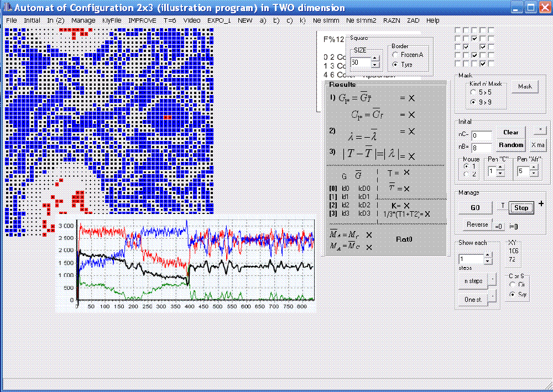Click minus button next to n steps
Screen dimensions: 553x392
493,279
